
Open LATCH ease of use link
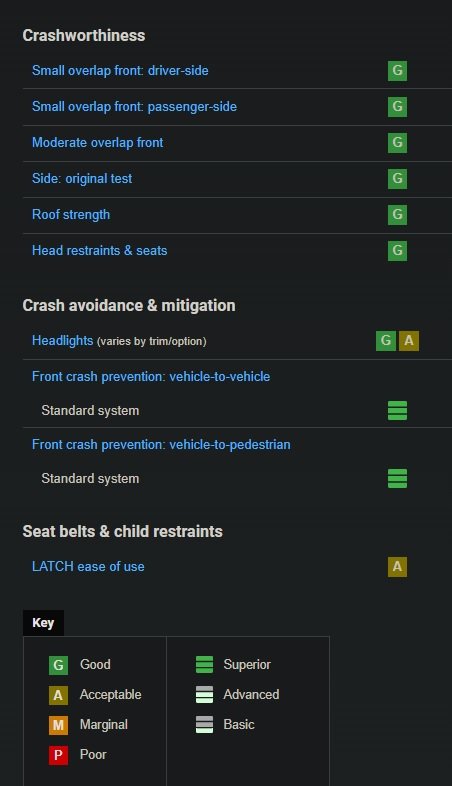(88, 567)
